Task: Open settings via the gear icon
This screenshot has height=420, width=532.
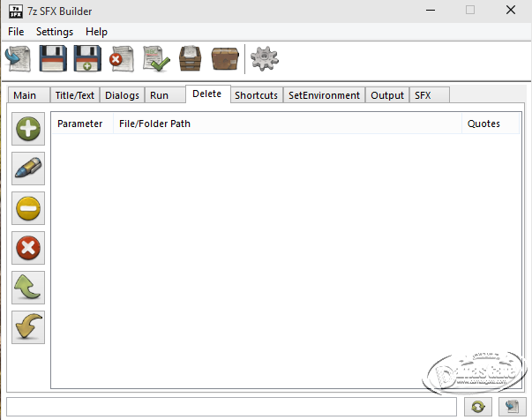Action: point(265,59)
